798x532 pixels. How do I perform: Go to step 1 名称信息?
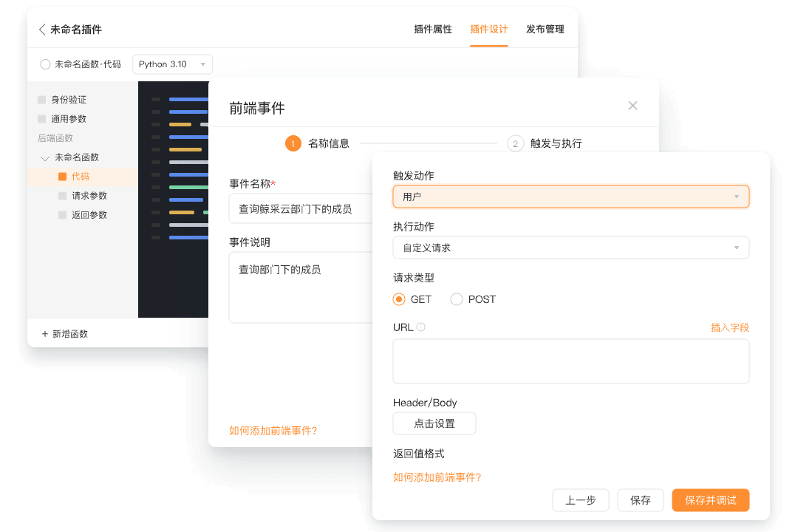(x=317, y=143)
